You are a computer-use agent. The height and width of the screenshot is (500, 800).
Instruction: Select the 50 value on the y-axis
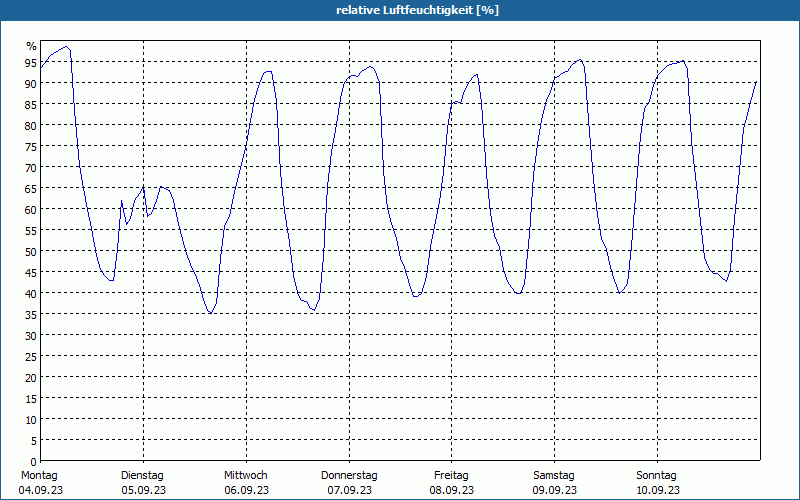pyautogui.click(x=30, y=251)
